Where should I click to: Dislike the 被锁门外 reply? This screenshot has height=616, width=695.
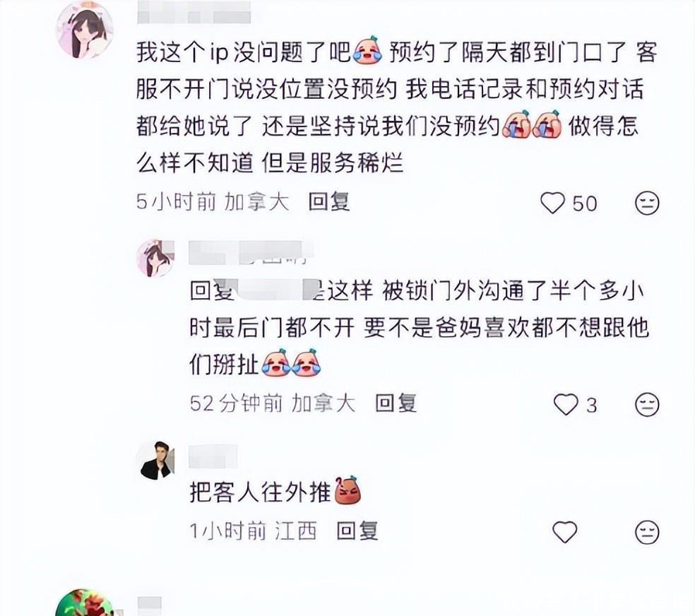coord(647,404)
